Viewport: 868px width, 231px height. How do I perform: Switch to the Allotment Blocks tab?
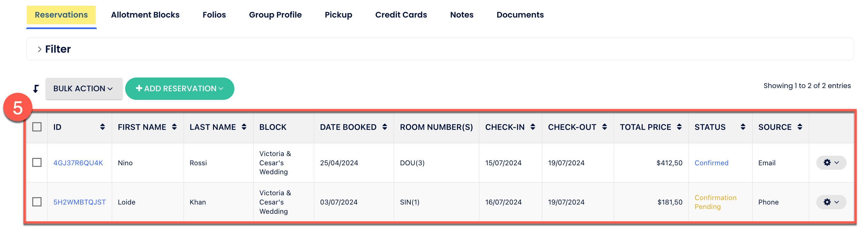(145, 15)
